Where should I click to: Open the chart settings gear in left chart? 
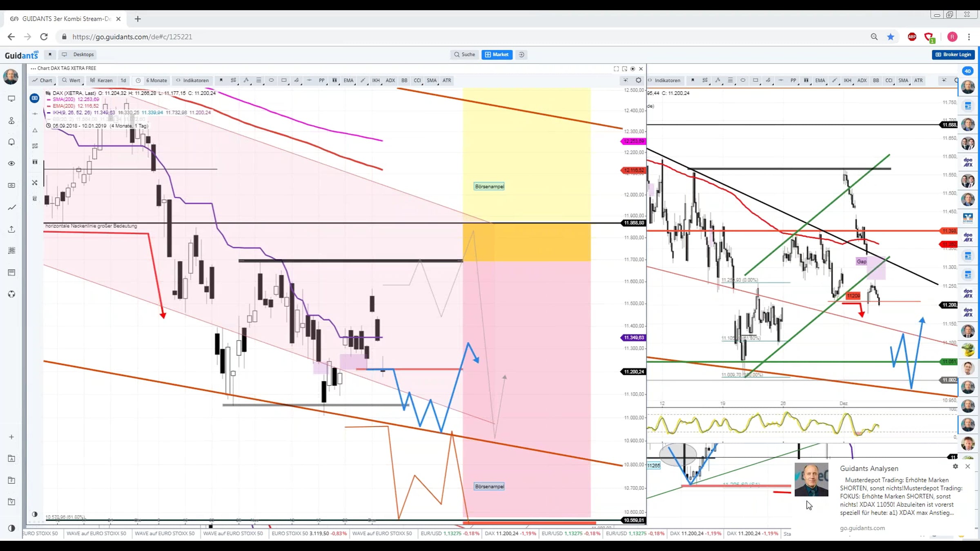[x=639, y=80]
